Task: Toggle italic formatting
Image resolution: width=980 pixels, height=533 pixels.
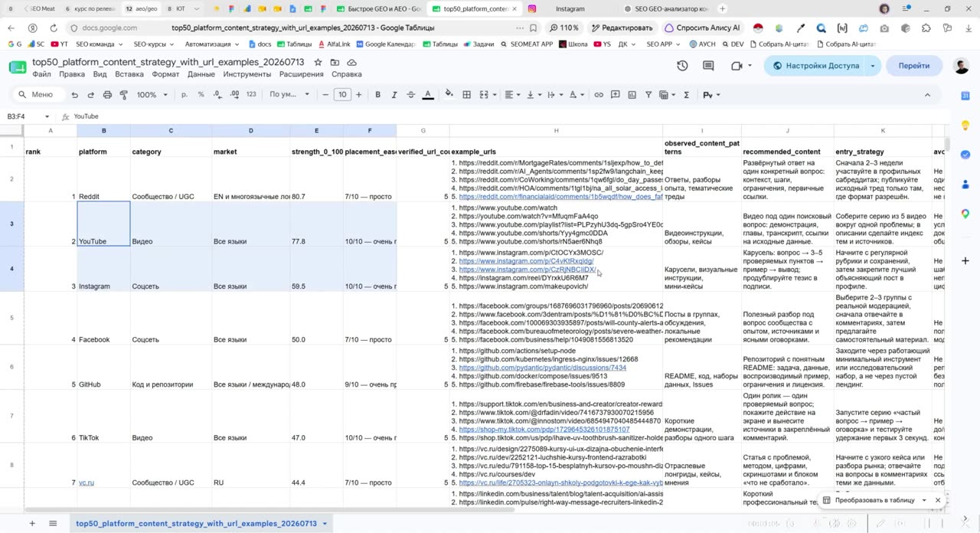Action: [394, 95]
